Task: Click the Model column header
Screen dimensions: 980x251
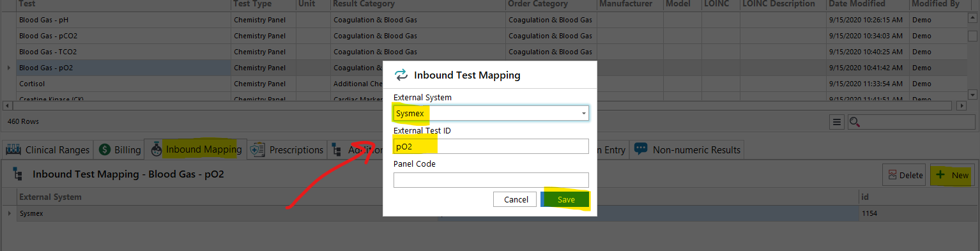Action: click(682, 4)
